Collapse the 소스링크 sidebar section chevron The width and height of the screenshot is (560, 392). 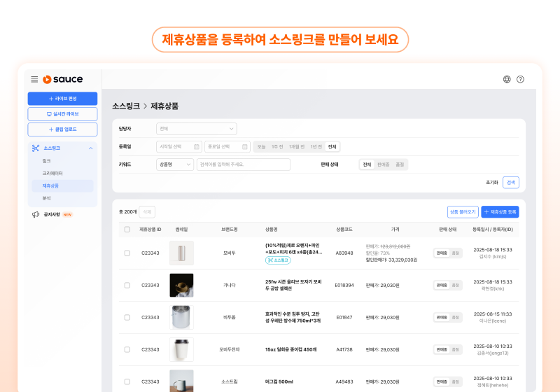point(91,148)
